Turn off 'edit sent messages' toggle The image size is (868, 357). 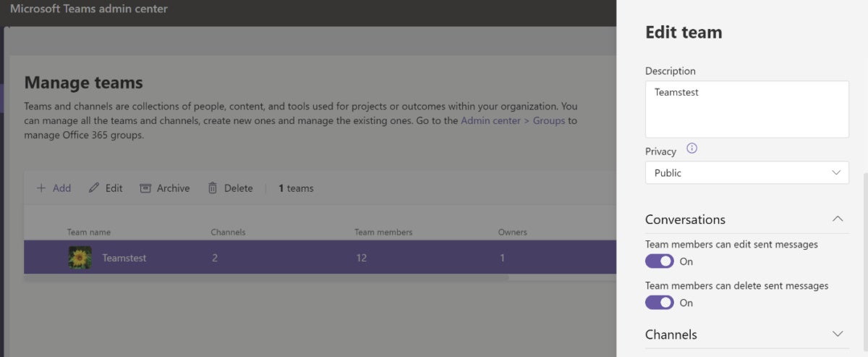coord(659,261)
